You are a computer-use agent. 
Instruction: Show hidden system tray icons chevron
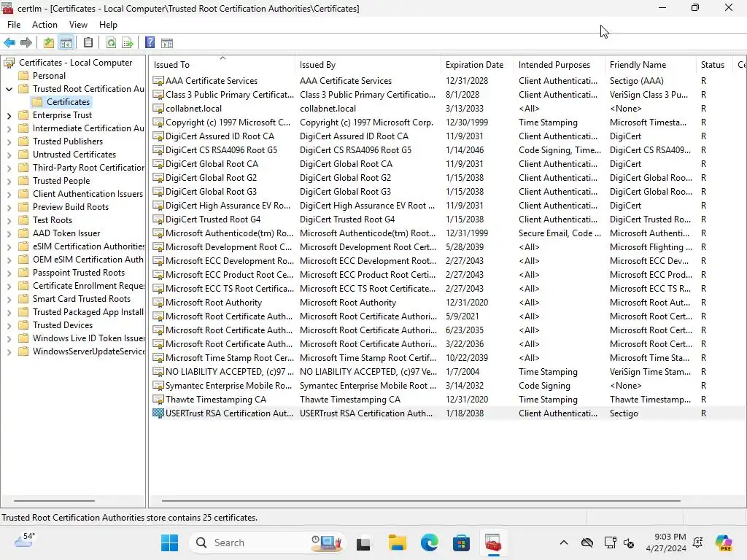point(564,542)
